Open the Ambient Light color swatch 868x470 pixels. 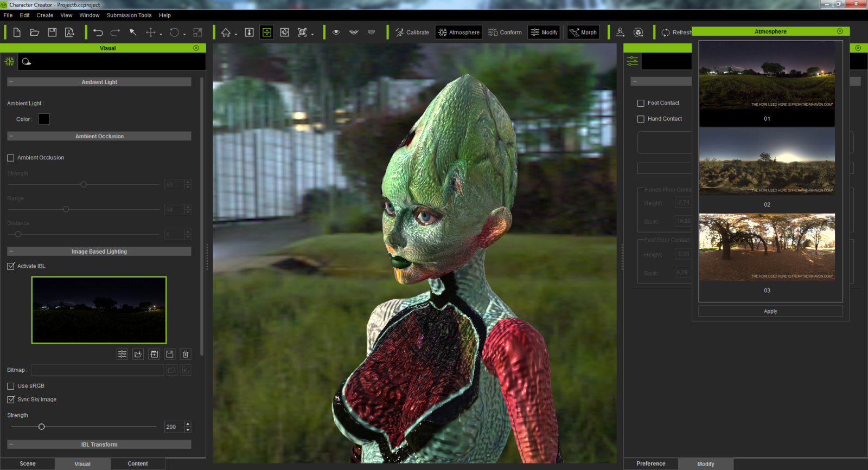pyautogui.click(x=44, y=119)
